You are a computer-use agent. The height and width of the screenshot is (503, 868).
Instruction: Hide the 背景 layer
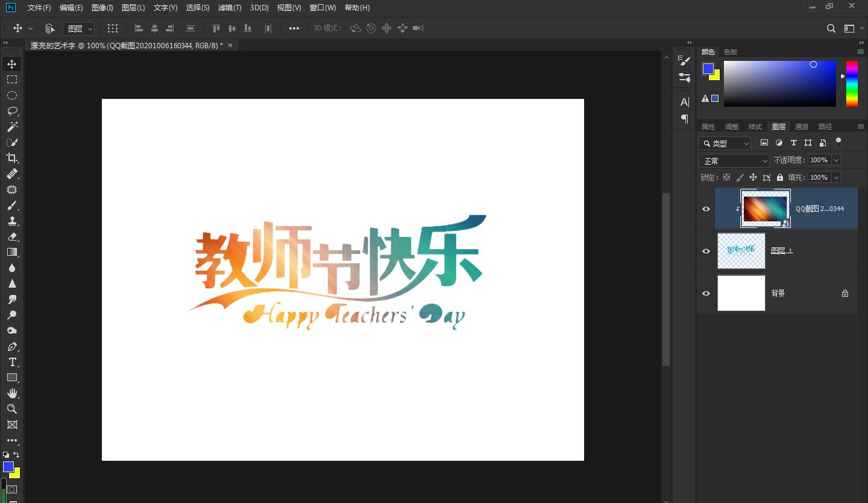tap(705, 293)
